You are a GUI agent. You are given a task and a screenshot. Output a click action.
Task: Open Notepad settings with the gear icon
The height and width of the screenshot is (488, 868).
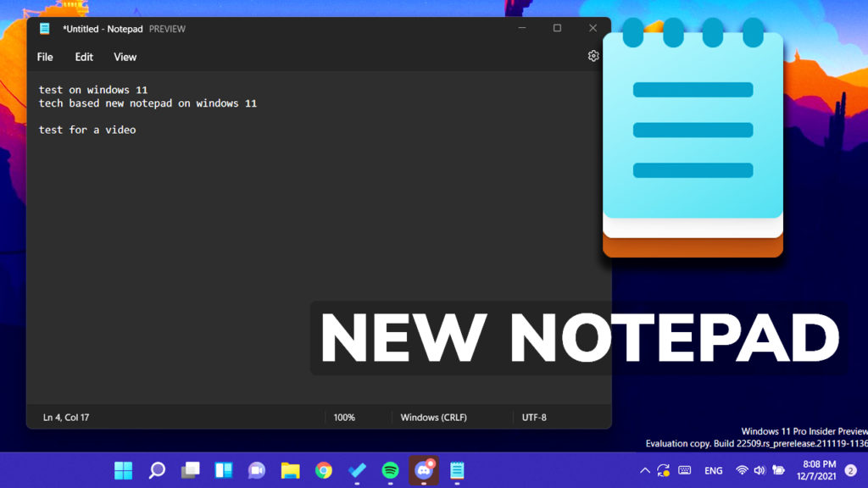tap(593, 56)
